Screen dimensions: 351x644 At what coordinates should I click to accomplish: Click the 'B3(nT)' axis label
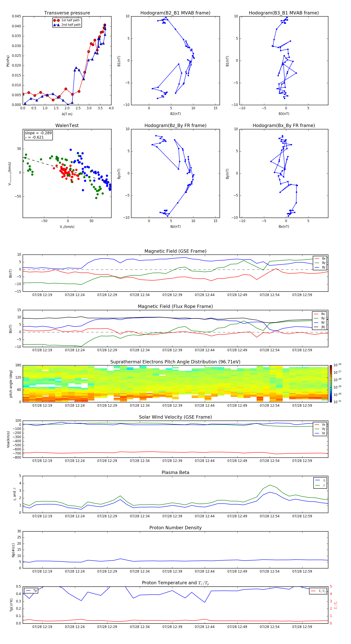point(284,114)
